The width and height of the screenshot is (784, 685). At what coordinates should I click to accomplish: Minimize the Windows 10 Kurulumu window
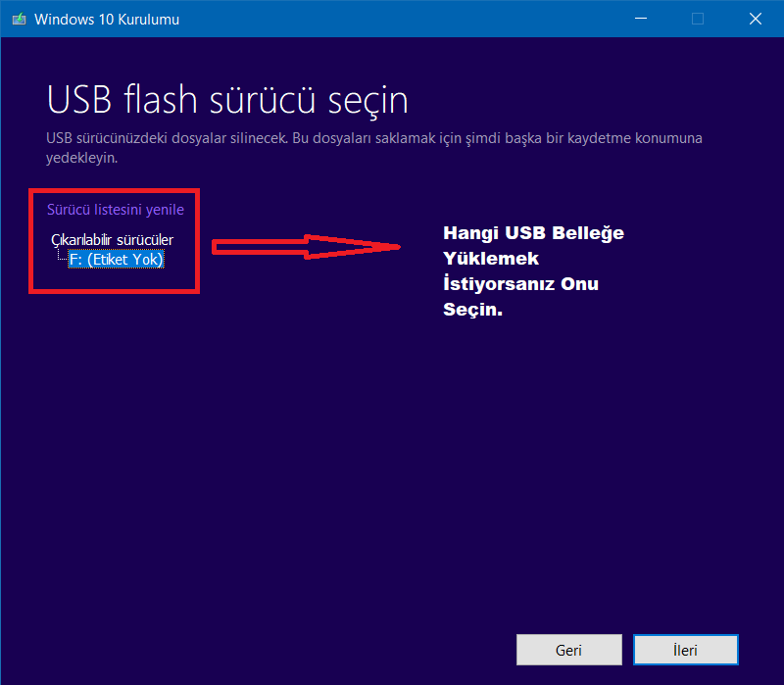(641, 19)
